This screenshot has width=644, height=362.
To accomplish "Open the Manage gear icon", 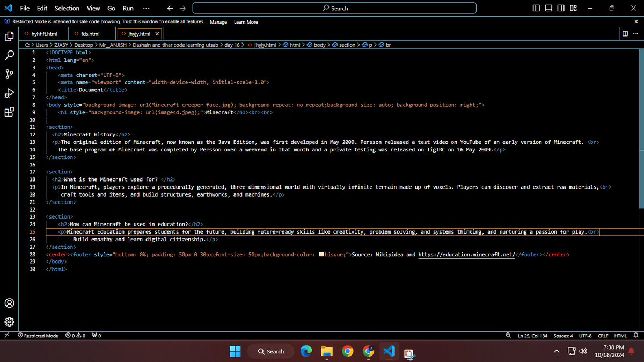I will point(9,322).
